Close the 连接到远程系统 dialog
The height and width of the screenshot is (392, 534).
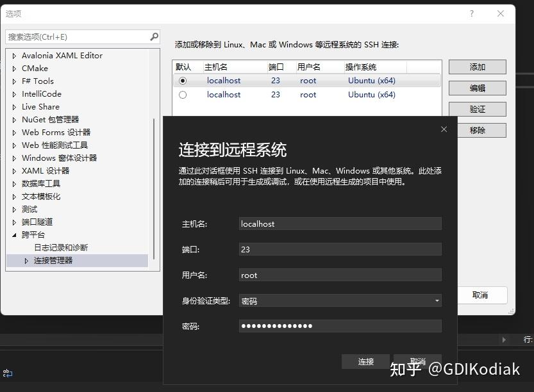pos(444,129)
